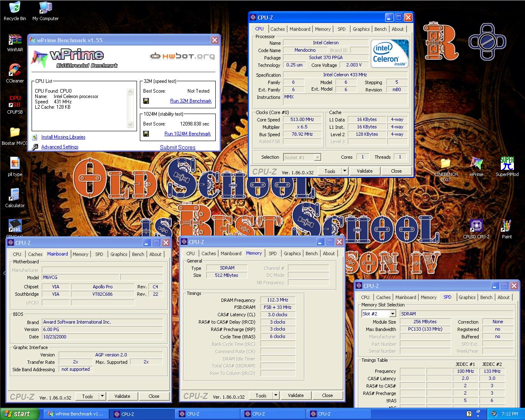Open CPUFSB desktop shortcut

15,105
